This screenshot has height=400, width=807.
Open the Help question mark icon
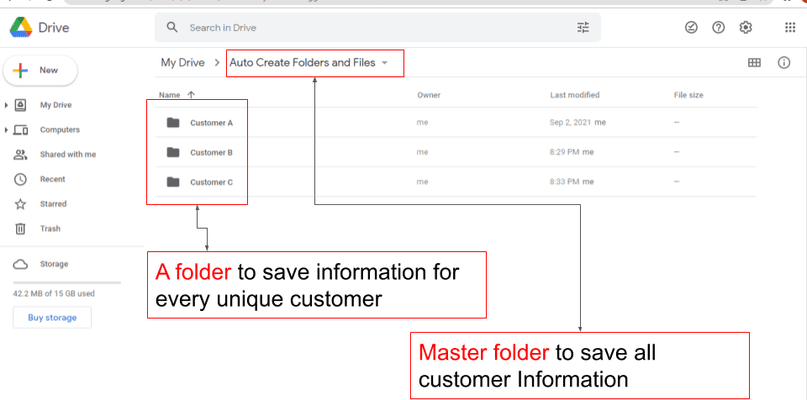(x=718, y=27)
